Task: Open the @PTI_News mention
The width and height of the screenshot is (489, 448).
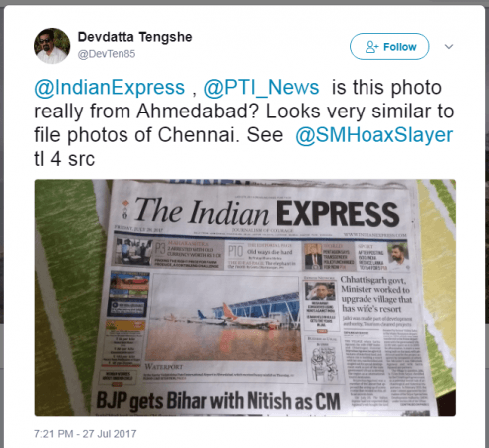Action: (x=261, y=88)
